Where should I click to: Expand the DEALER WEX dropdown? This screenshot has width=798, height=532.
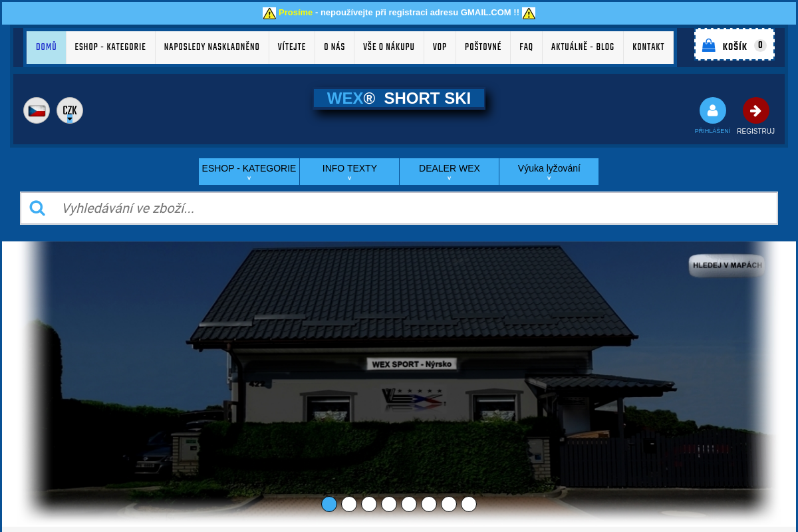click(450, 172)
